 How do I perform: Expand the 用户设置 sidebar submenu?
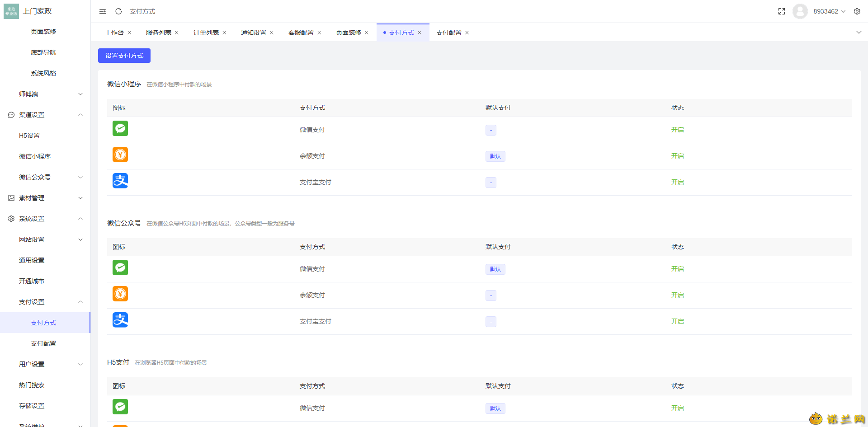pos(45,364)
